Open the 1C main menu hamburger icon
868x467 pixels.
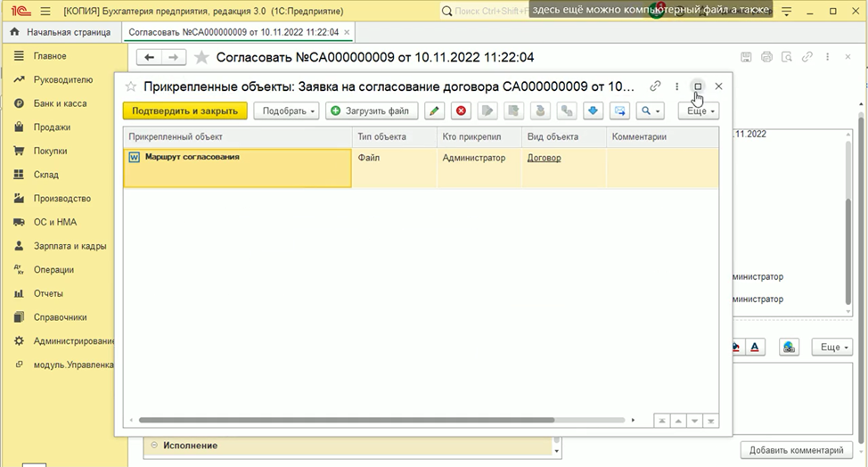45,11
